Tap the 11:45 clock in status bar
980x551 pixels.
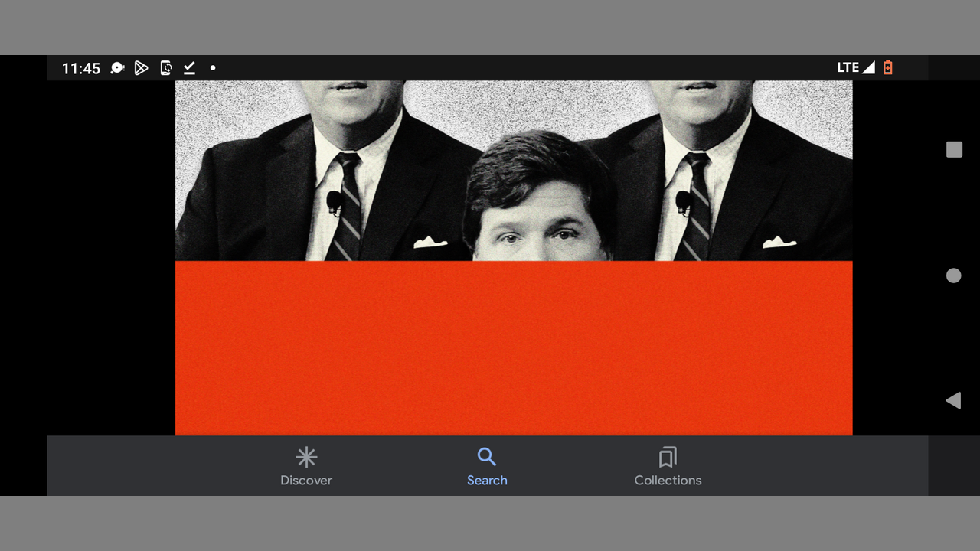click(81, 69)
